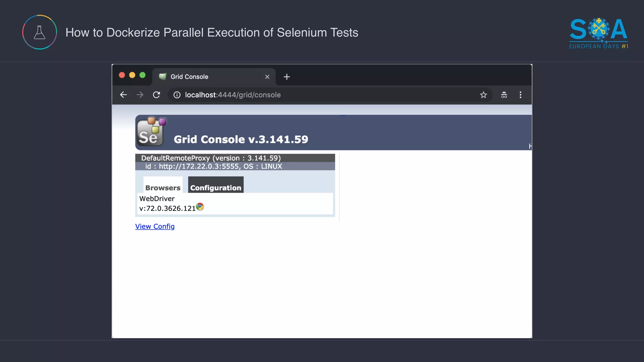Click the yellow minimize window button
This screenshot has width=644, height=362.
132,75
